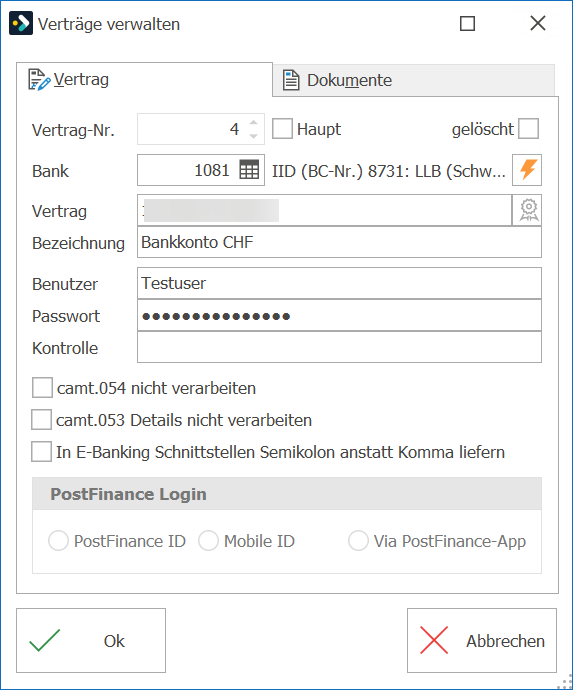Screen dimensions: 574x690
Task: Cancel with the Abbrechen button
Action: tap(482, 641)
